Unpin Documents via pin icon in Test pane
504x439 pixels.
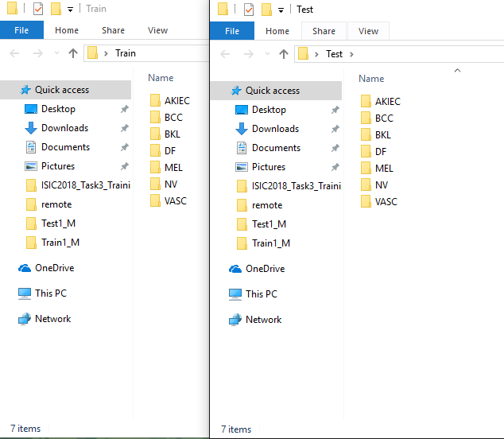coord(335,148)
